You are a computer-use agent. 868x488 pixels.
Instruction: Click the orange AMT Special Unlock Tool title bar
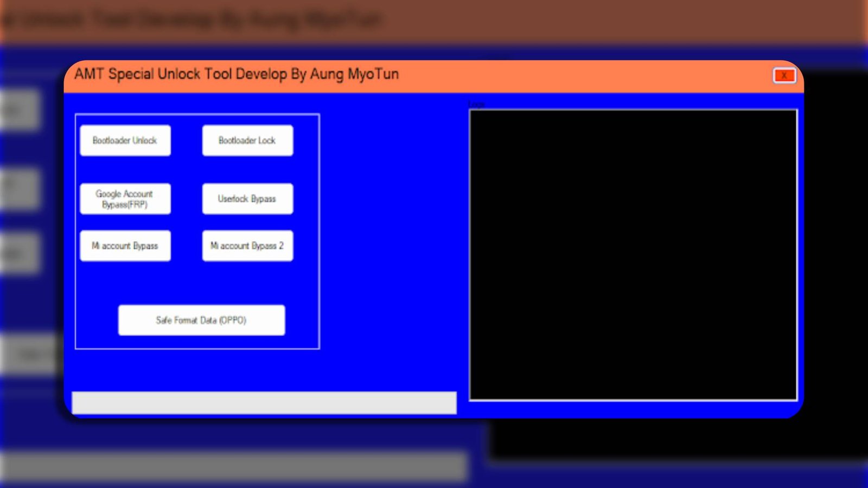tap(380, 74)
